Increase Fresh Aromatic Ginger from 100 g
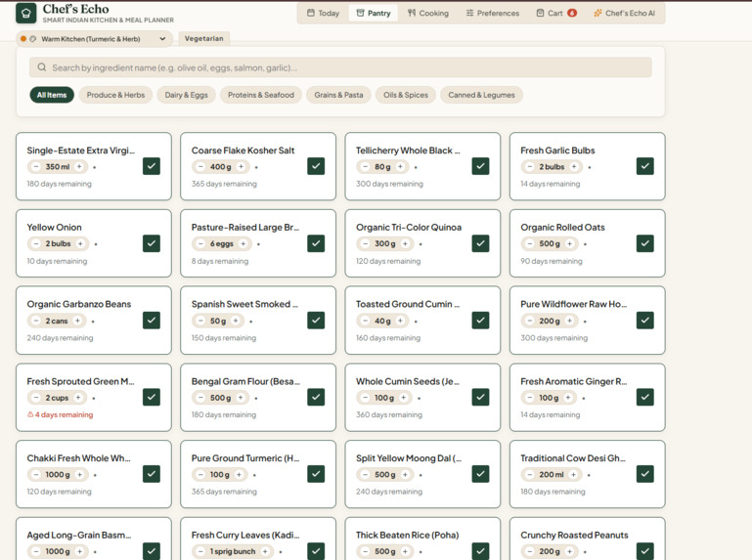The image size is (752, 560). pyautogui.click(x=568, y=398)
